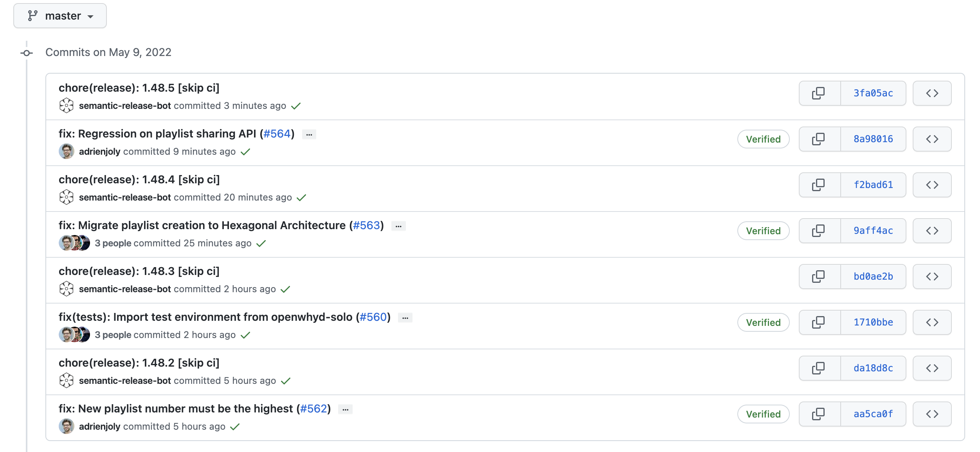Copy the SHA of commit 3fa05ac
This screenshot has height=452, width=980.
pyautogui.click(x=819, y=93)
